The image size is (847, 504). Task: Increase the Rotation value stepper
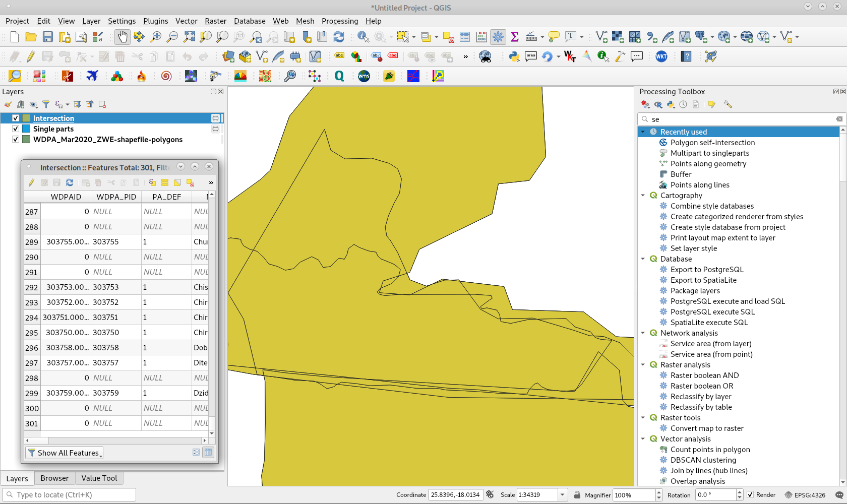pyautogui.click(x=740, y=492)
